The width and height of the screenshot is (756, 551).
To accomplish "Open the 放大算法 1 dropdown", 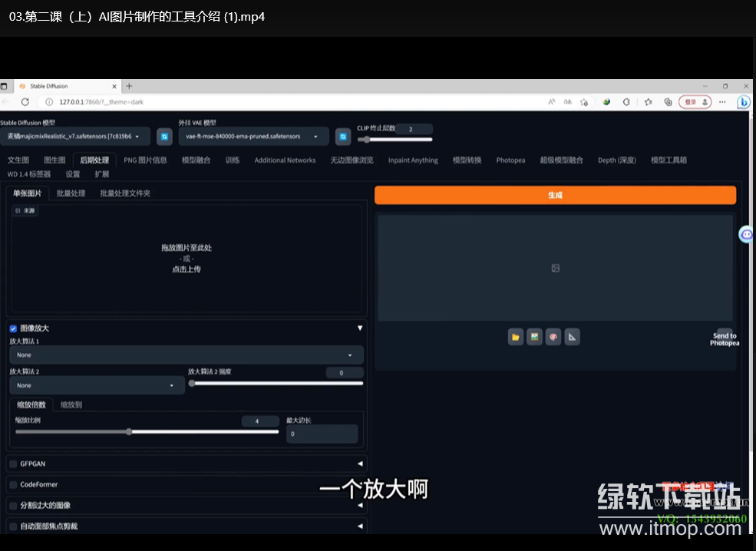I will click(x=186, y=355).
